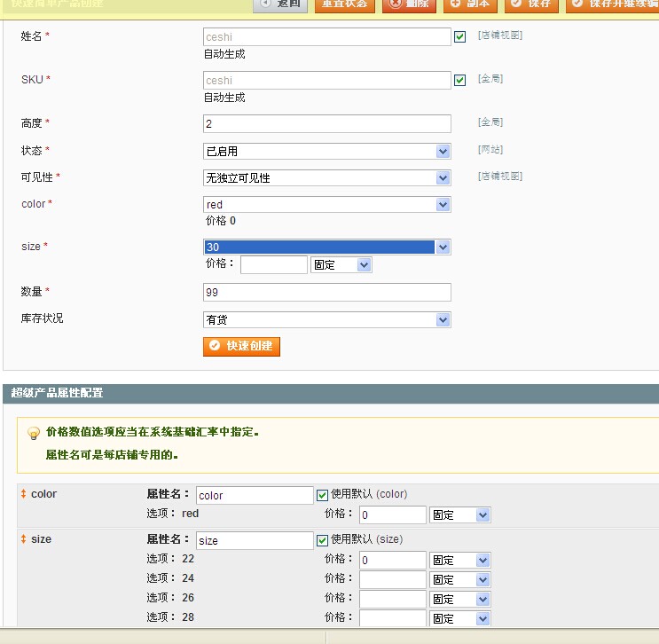The image size is (659, 644).
Task: Click the 重置状态 reset button
Action: (345, 4)
